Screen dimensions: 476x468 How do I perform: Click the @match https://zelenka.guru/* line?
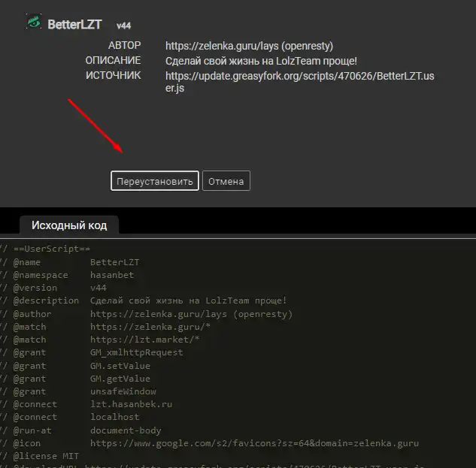pyautogui.click(x=105, y=327)
